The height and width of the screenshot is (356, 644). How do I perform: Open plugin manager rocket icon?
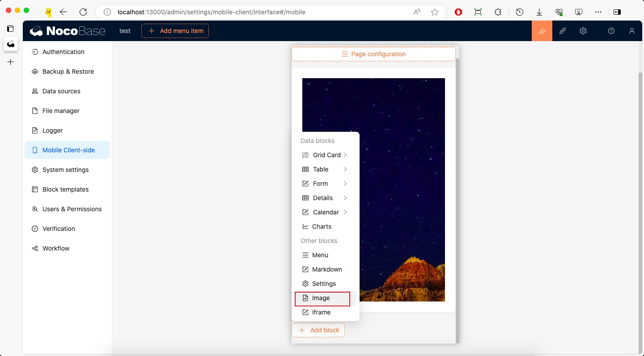(563, 31)
